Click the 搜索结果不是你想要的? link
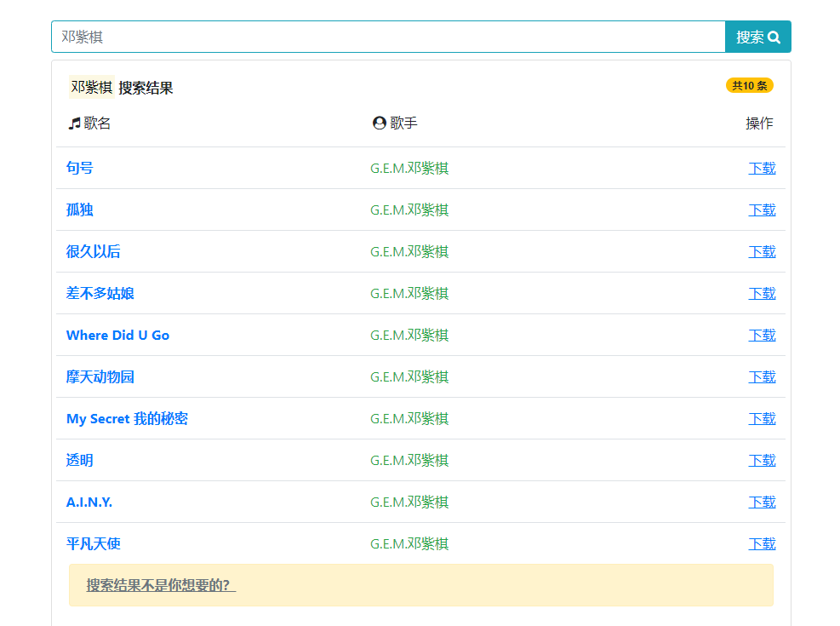 pyautogui.click(x=161, y=585)
